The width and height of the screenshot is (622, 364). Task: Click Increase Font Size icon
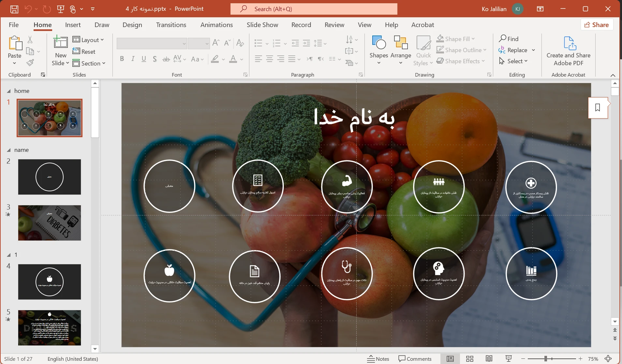tap(216, 42)
